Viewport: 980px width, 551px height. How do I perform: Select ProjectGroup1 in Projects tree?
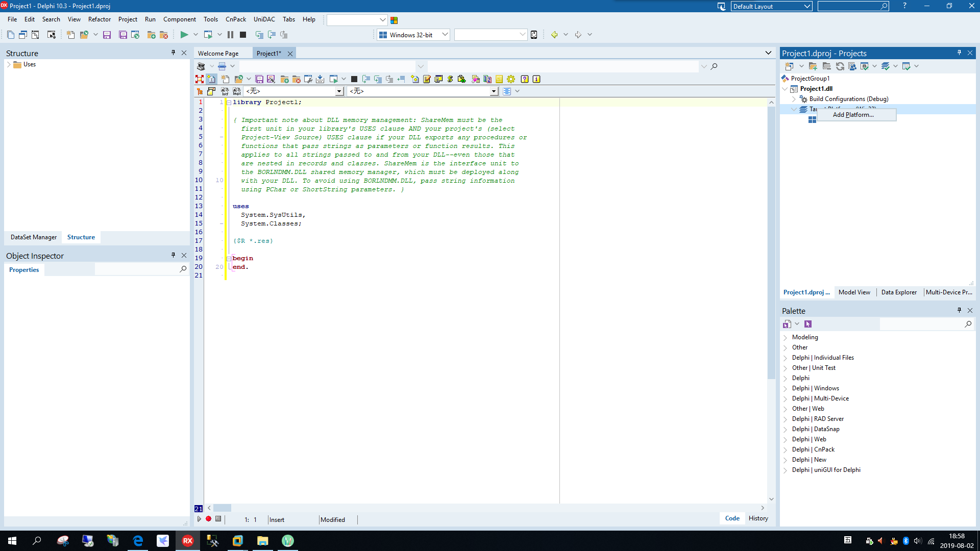click(x=810, y=79)
